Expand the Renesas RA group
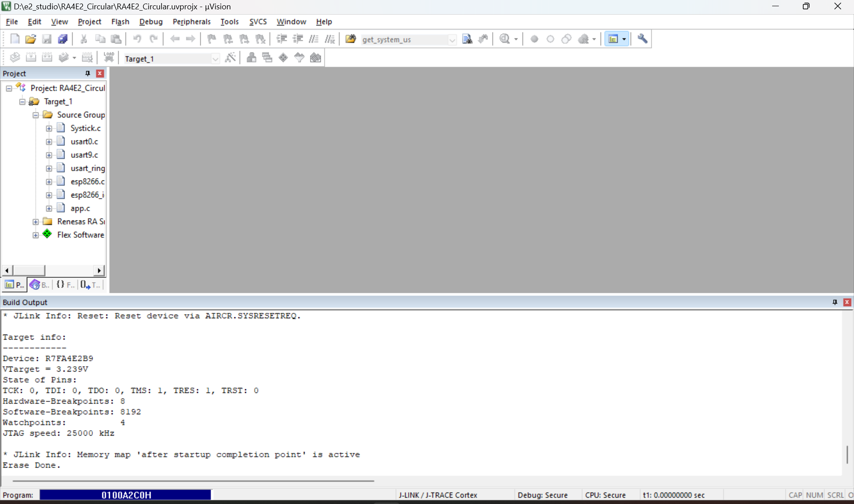The width and height of the screenshot is (854, 504). tap(36, 222)
